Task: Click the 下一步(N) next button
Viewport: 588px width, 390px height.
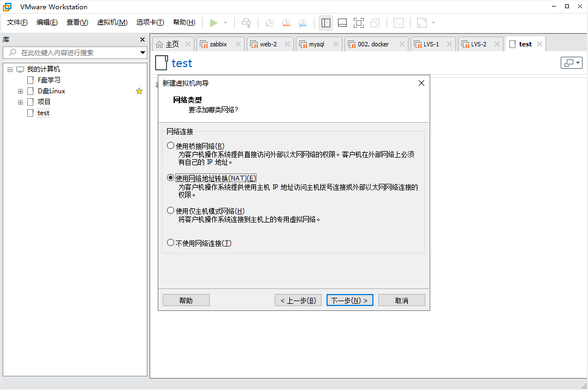Action: click(350, 301)
